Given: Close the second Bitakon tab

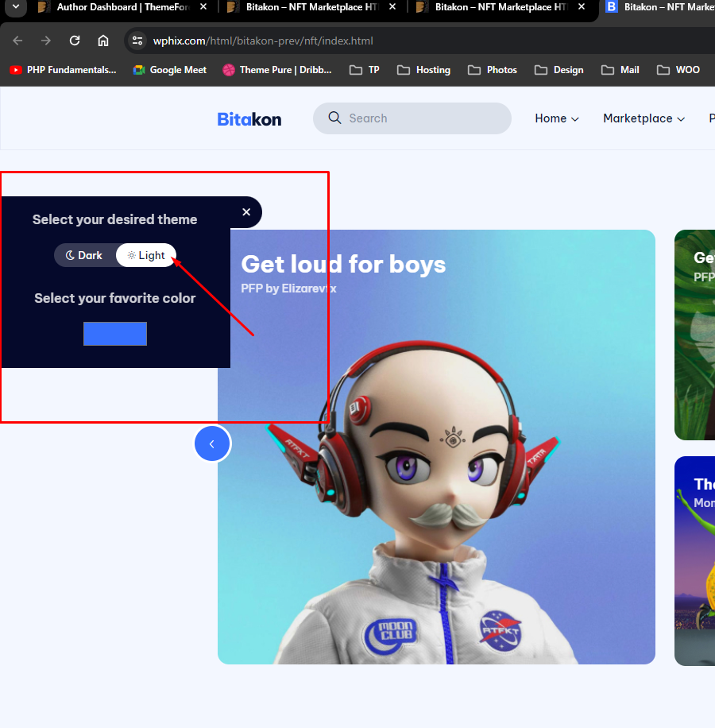Looking at the screenshot, I should (x=392, y=7).
